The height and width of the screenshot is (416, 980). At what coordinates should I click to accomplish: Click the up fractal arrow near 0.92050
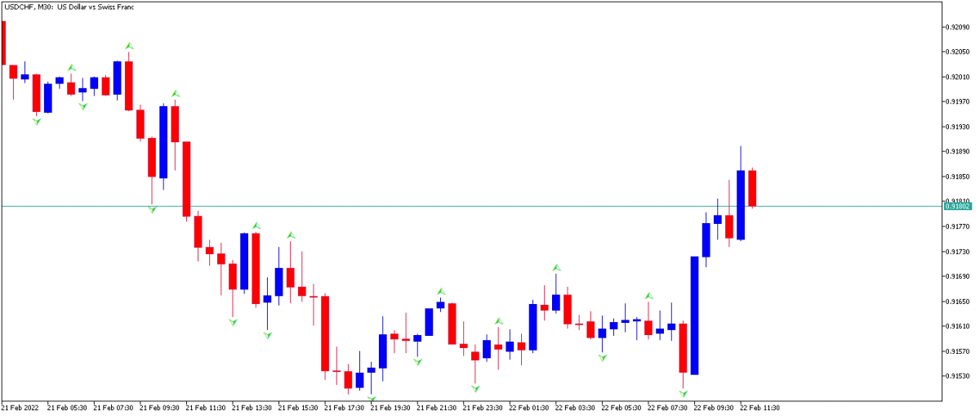pyautogui.click(x=129, y=46)
